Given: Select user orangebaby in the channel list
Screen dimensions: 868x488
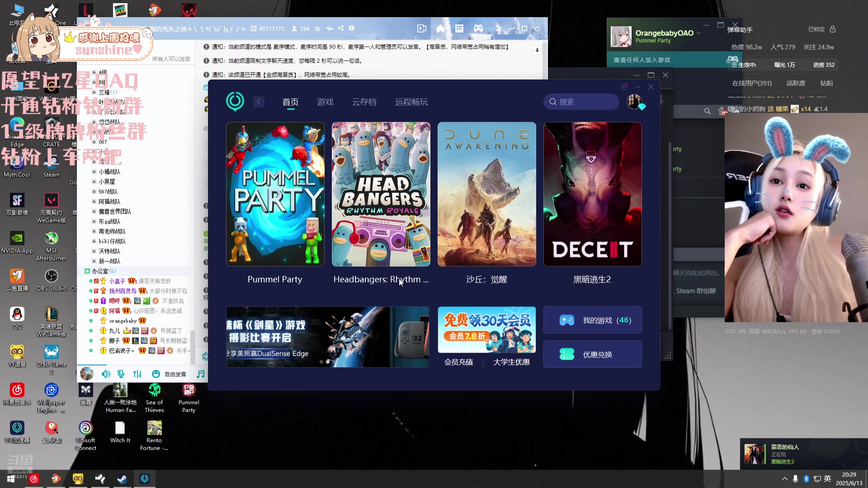Looking at the screenshot, I should tap(123, 321).
